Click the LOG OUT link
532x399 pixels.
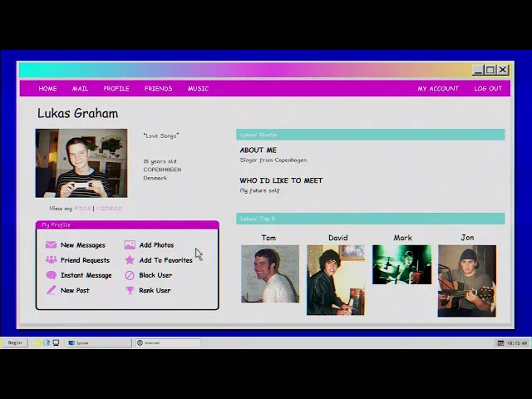(488, 89)
